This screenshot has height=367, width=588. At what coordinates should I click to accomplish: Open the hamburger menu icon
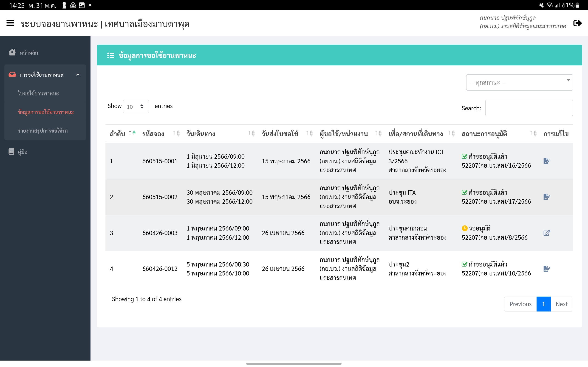[10, 23]
